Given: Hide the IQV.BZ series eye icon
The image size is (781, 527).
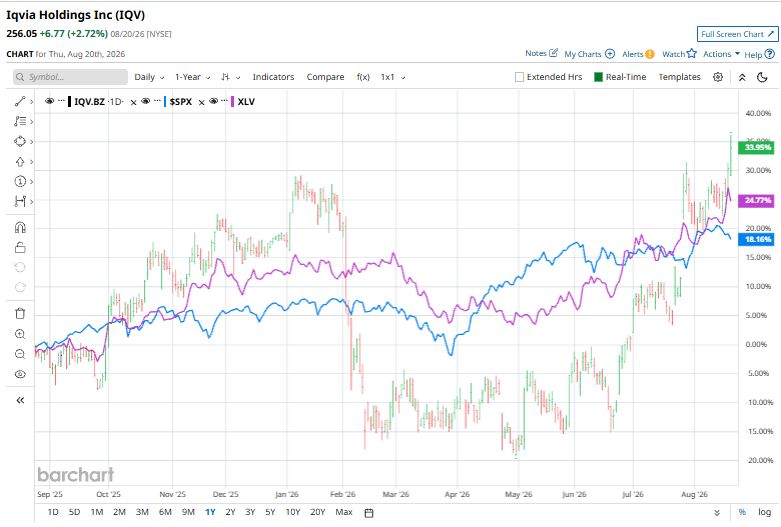Looking at the screenshot, I should pyautogui.click(x=49, y=101).
